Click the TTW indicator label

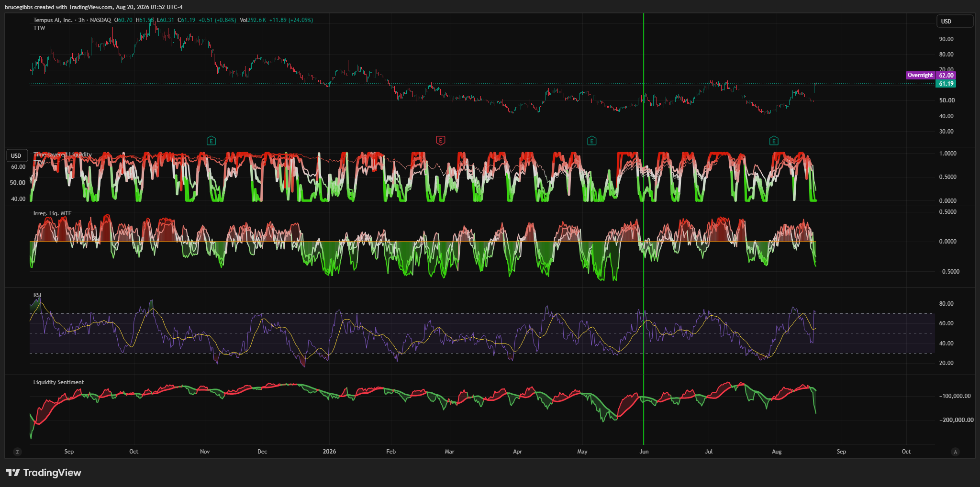coord(39,28)
